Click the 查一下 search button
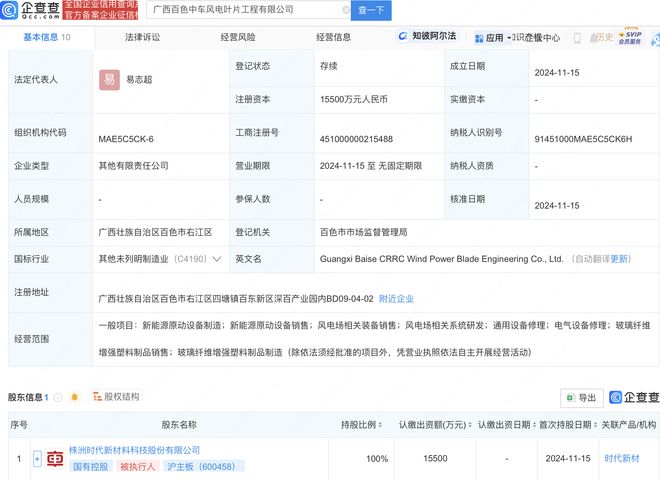The width and height of the screenshot is (660, 480). 371,10
